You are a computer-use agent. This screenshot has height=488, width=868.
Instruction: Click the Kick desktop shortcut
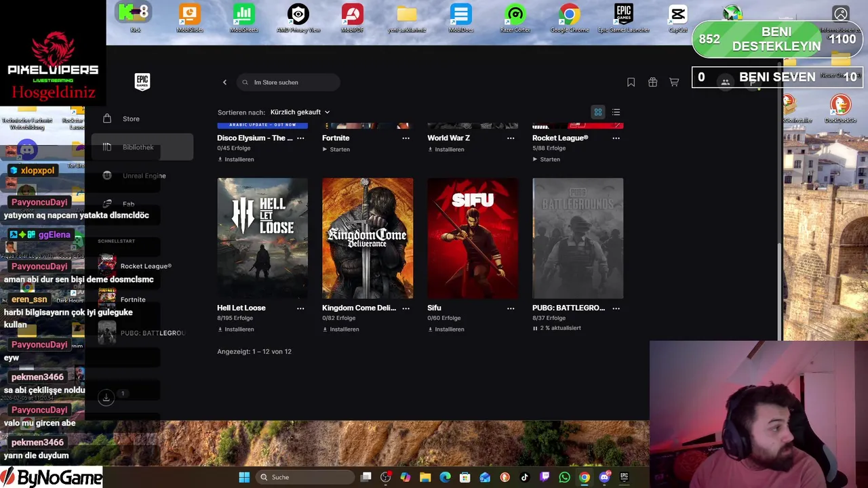135,18
